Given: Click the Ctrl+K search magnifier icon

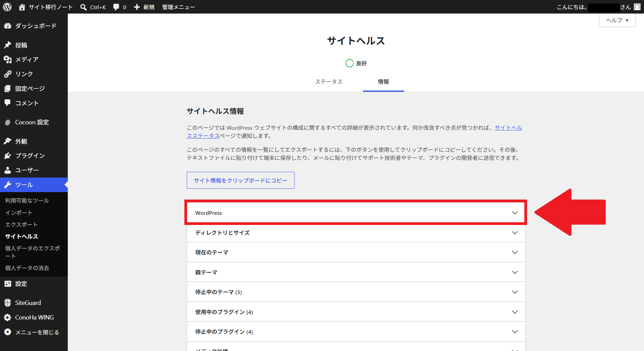Looking at the screenshot, I should coord(83,7).
